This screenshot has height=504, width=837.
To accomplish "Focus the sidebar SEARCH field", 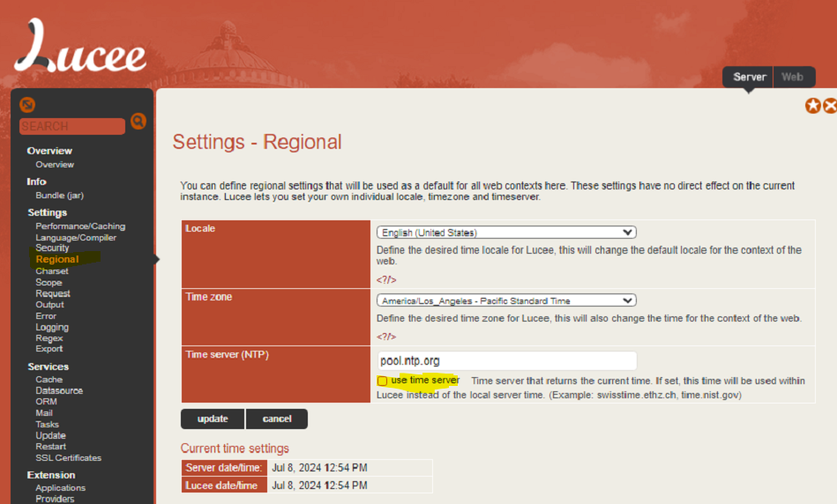I will (72, 126).
